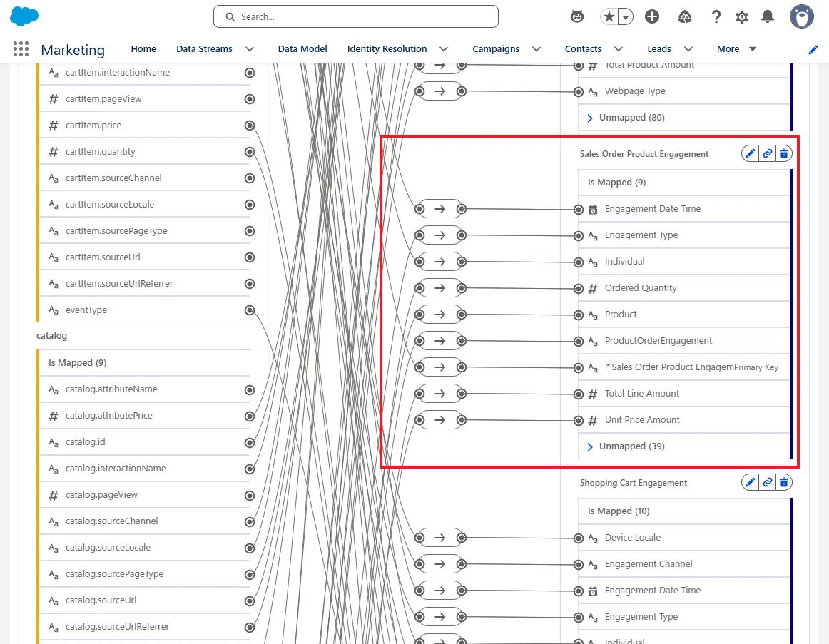The image size is (829, 644).
Task: Click the link icon for Sales Order Product Engagement
Action: tap(767, 154)
